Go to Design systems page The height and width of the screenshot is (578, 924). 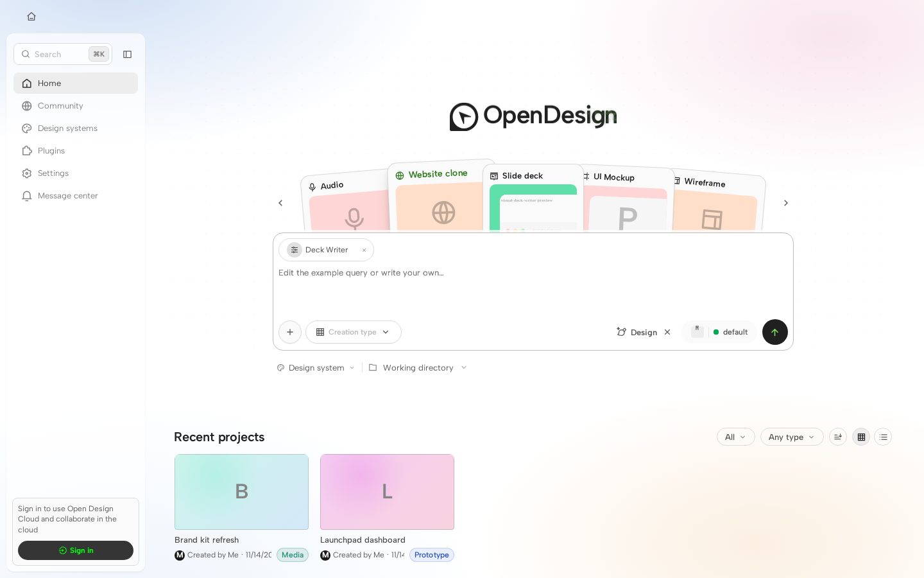pos(76,128)
